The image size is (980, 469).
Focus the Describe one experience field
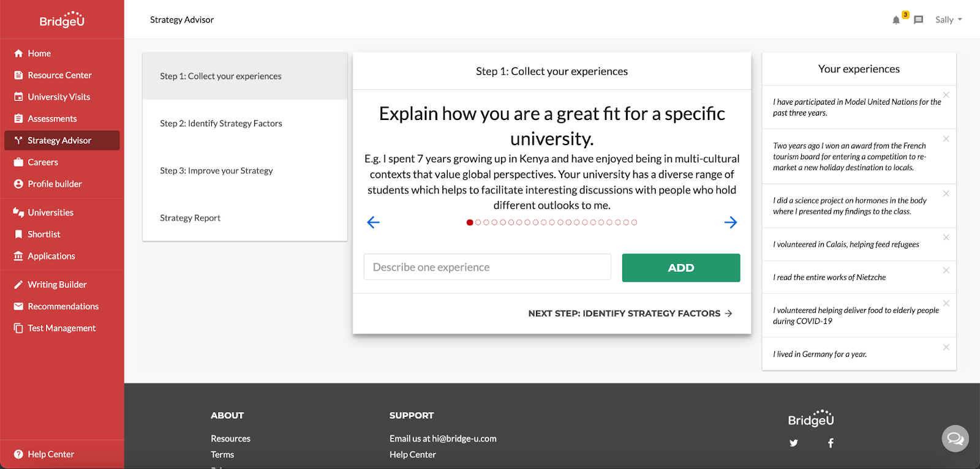click(488, 267)
